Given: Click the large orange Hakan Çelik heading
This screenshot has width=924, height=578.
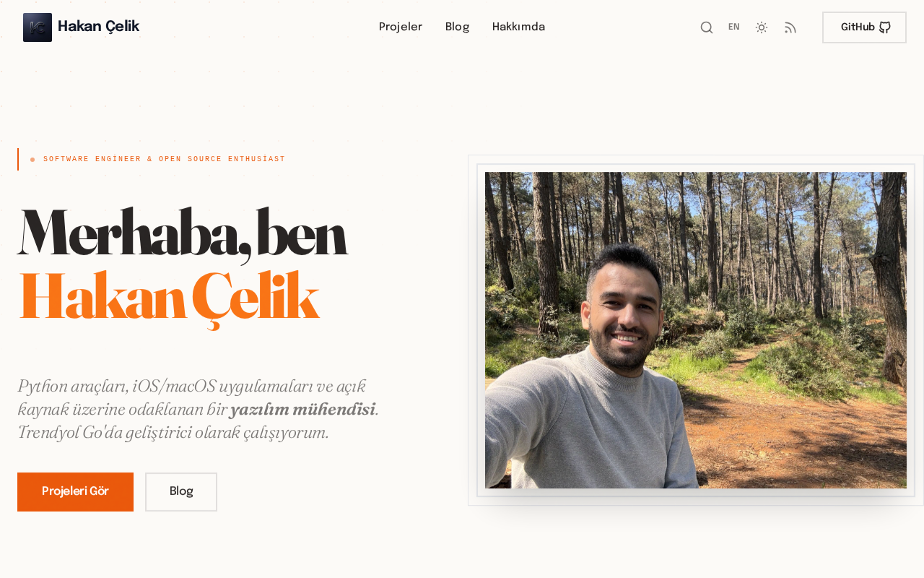Looking at the screenshot, I should [168, 298].
